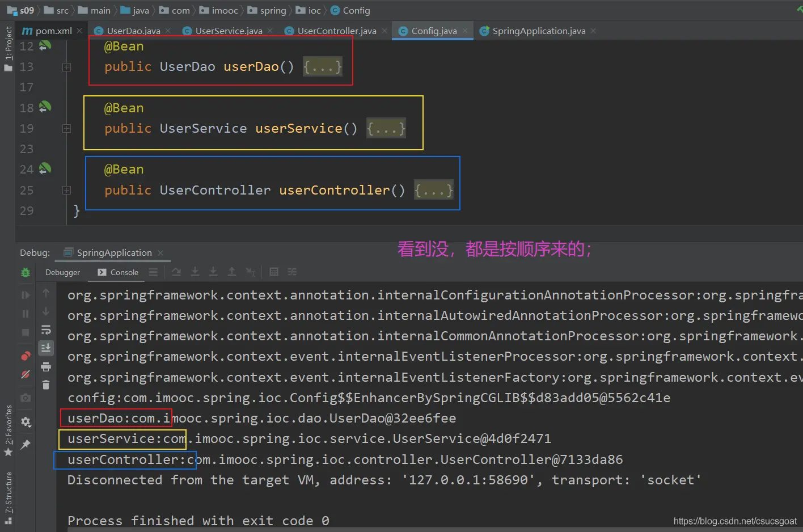Switch to the Debugger tab
This screenshot has width=803, height=532.
point(62,272)
